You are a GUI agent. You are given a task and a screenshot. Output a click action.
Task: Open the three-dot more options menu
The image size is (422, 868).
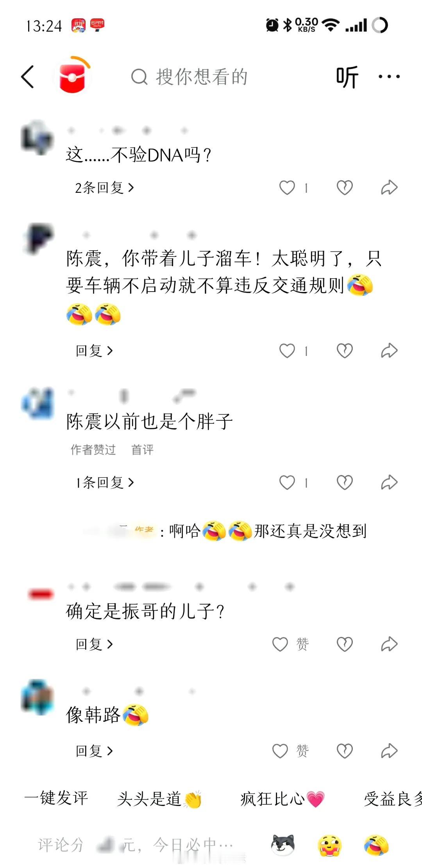pyautogui.click(x=389, y=76)
